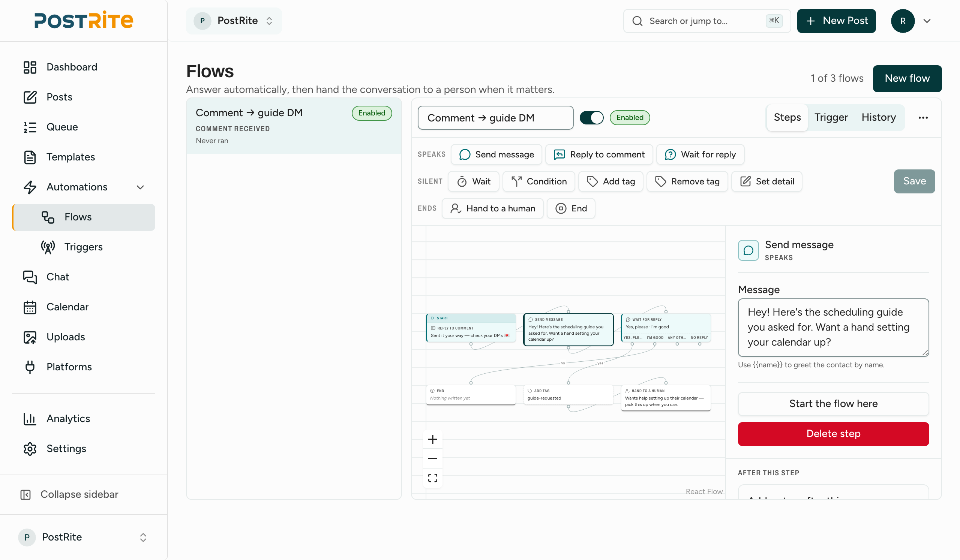This screenshot has height=560, width=960.
Task: Open the Chat section
Action: pyautogui.click(x=83, y=277)
